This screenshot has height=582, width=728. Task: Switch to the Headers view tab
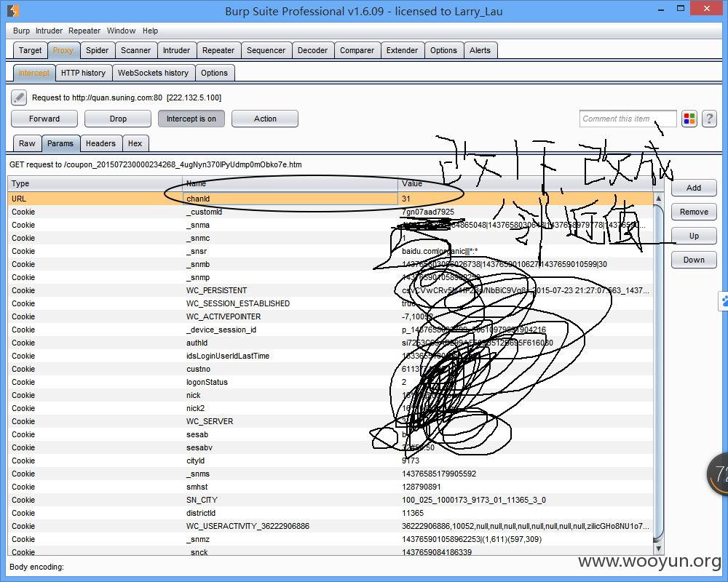(100, 143)
